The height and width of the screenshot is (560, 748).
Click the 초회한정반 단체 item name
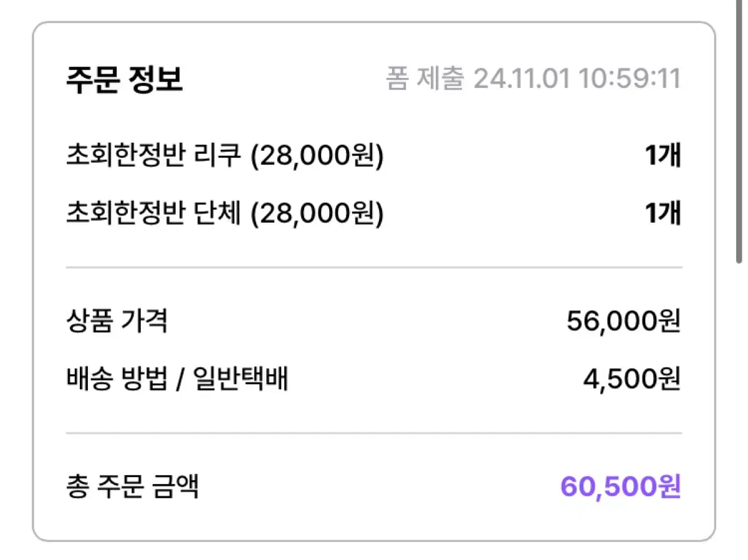(x=153, y=214)
